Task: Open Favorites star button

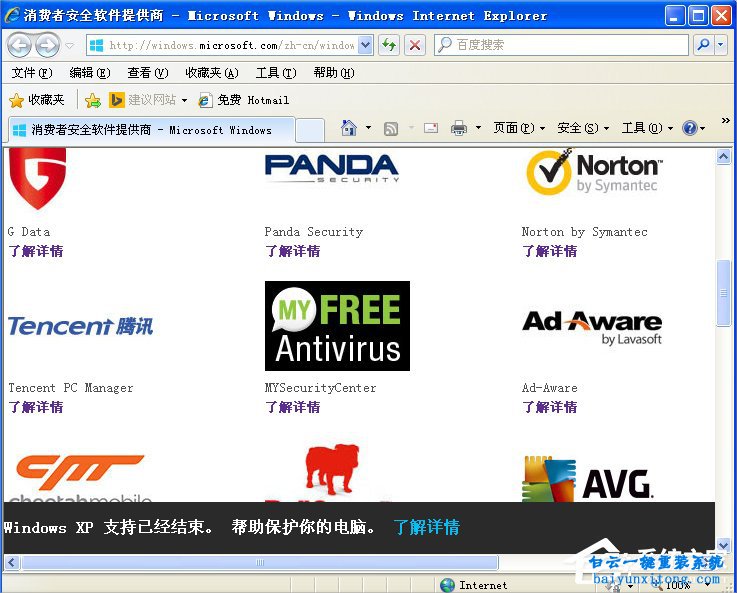Action: [x=37, y=100]
